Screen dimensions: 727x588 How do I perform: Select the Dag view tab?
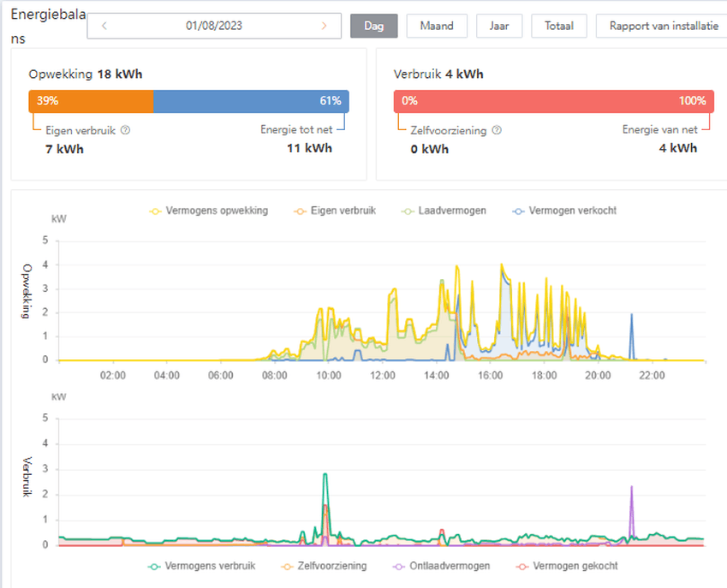coord(373,26)
